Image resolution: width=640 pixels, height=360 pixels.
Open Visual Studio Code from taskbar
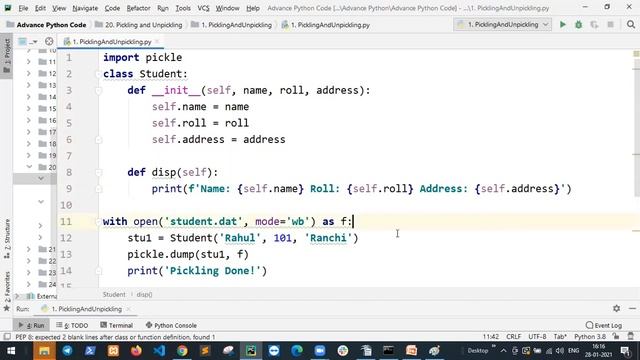coord(159,351)
